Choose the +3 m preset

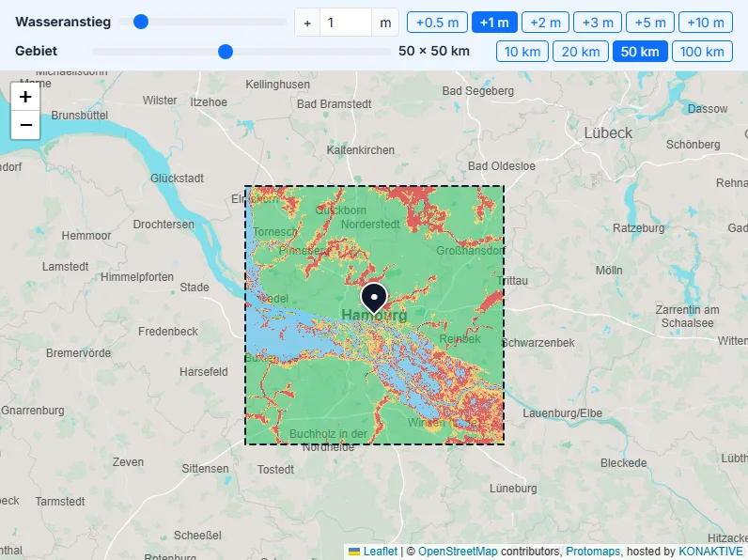598,23
